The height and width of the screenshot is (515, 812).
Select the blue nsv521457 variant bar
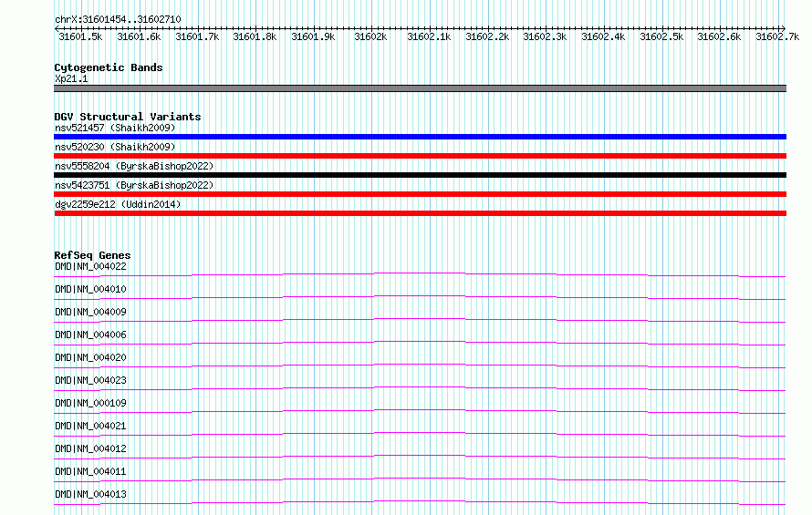point(420,137)
